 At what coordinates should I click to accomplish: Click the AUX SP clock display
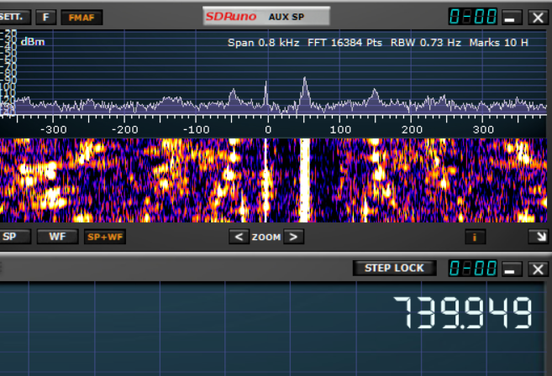tap(473, 17)
